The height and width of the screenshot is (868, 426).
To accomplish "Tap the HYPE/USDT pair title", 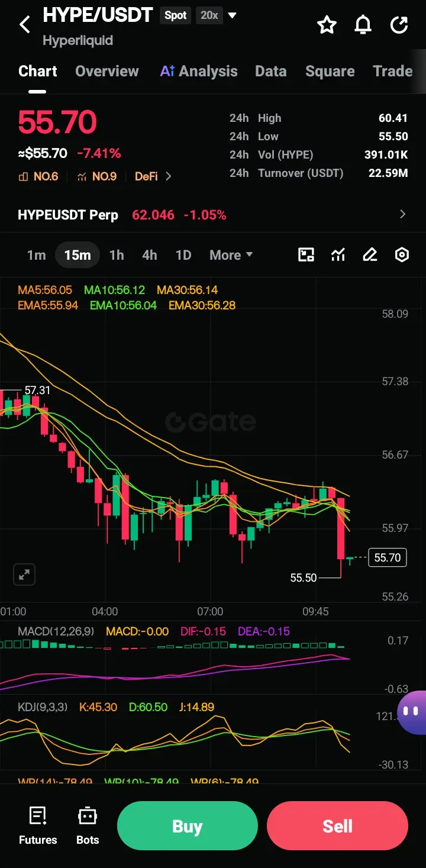I will click(x=98, y=15).
